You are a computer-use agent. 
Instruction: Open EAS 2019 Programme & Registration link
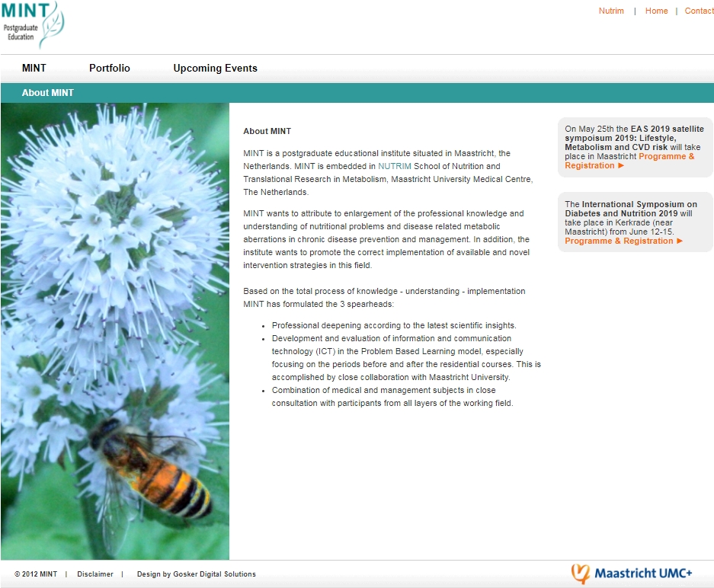pos(629,161)
